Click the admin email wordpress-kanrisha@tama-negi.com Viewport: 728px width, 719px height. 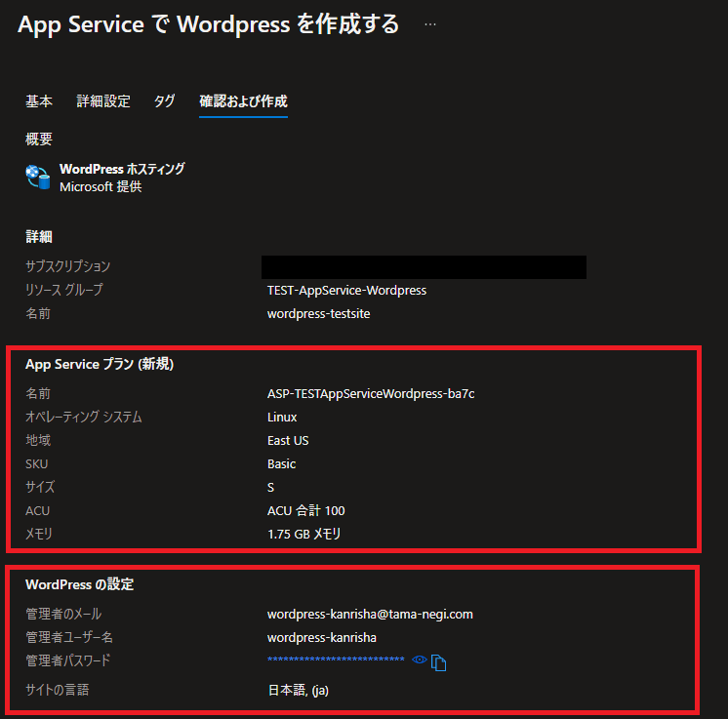click(370, 614)
